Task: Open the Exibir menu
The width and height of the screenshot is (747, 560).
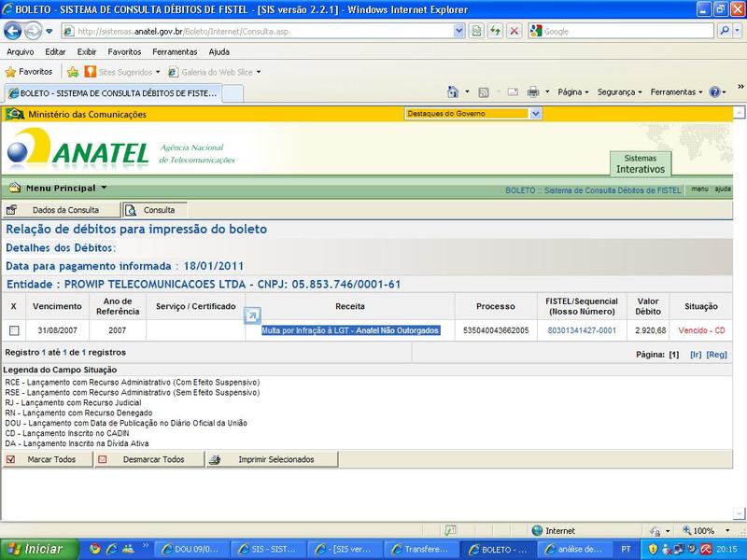Action: (x=87, y=52)
